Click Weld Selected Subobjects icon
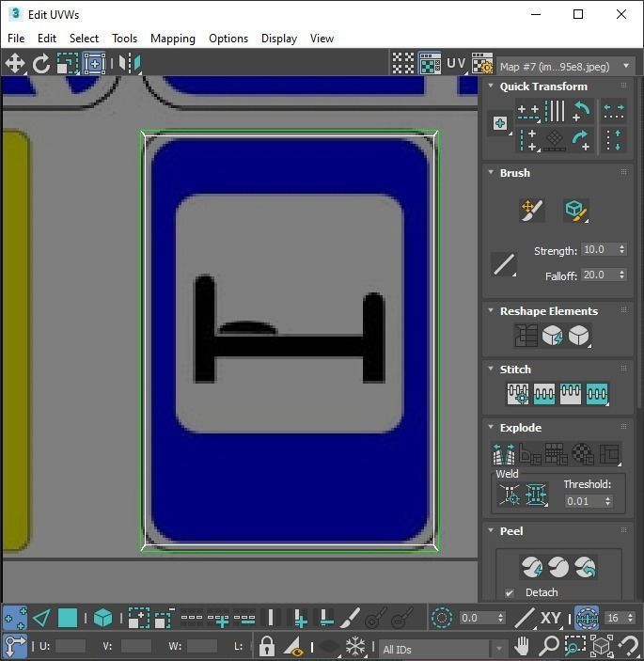This screenshot has width=644, height=661. coord(536,494)
